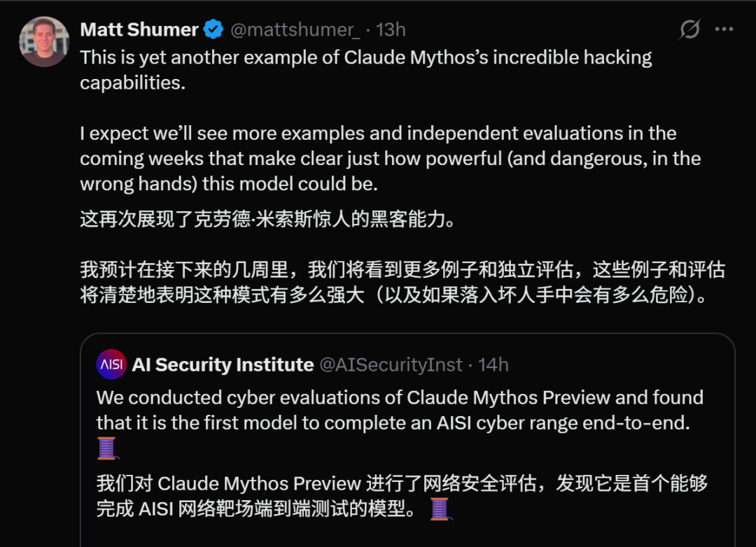This screenshot has width=756, height=547.
Task: Open the Matt Shumer display name link
Action: pos(139,29)
